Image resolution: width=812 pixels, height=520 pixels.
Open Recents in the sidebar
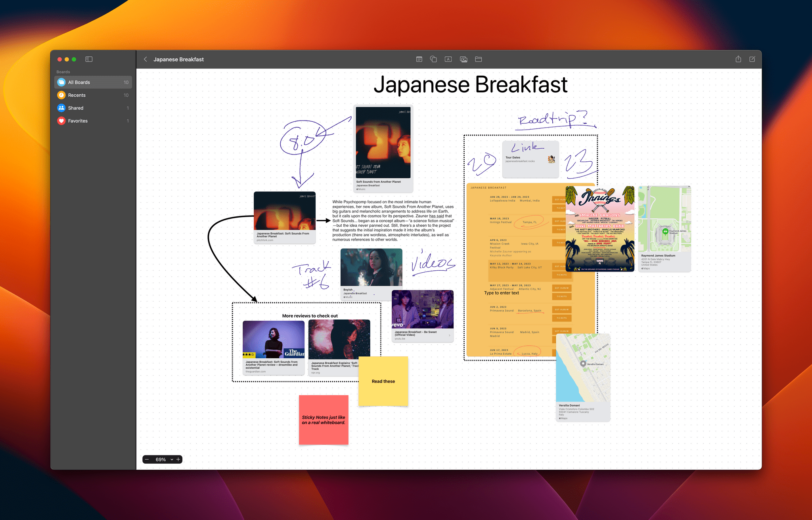(93, 95)
